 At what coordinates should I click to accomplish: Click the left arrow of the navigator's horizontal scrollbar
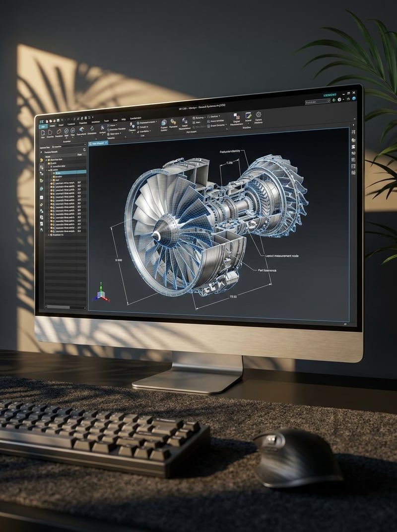click(x=46, y=307)
